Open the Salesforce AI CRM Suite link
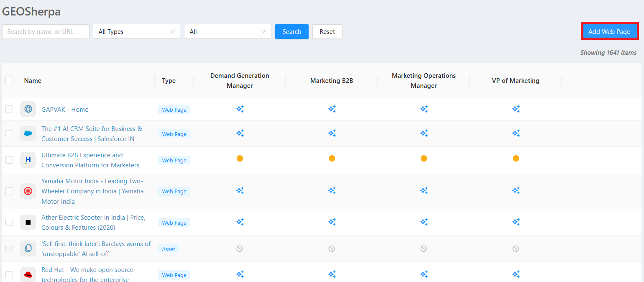The width and height of the screenshot is (644, 282). pos(92,134)
